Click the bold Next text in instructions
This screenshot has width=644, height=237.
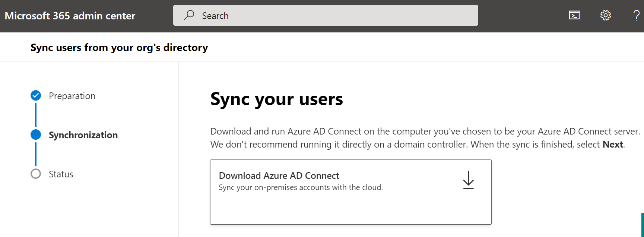(x=612, y=145)
